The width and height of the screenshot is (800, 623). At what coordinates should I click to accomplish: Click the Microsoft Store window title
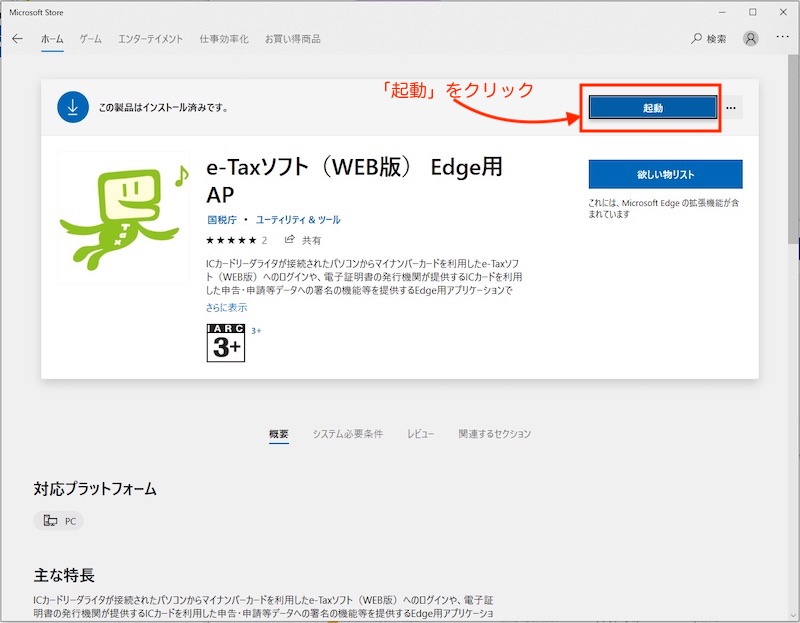[36, 12]
